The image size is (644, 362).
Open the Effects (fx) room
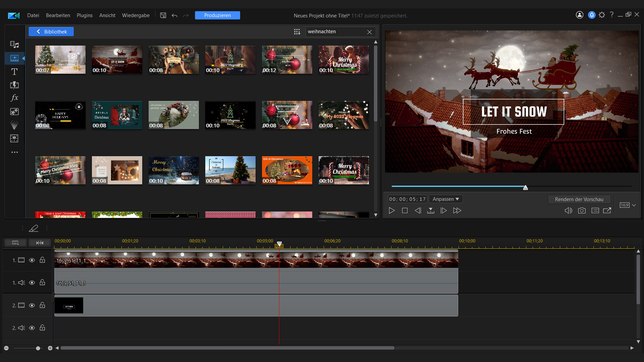click(x=14, y=98)
